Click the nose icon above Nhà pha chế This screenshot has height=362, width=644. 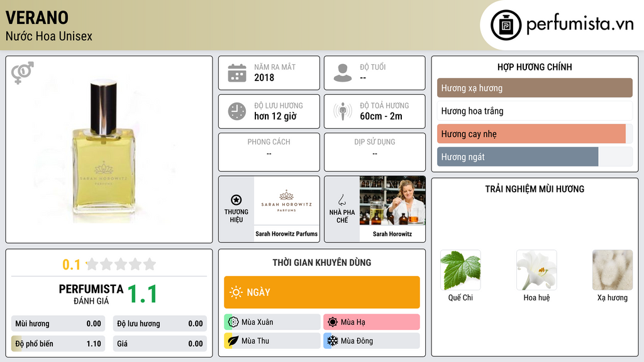(x=341, y=200)
